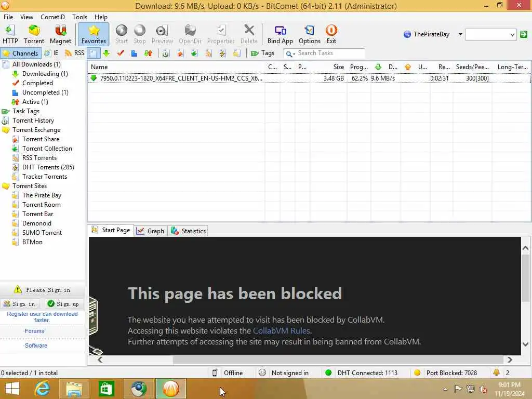Show completed tasks via red checkmark filter

[121, 54]
